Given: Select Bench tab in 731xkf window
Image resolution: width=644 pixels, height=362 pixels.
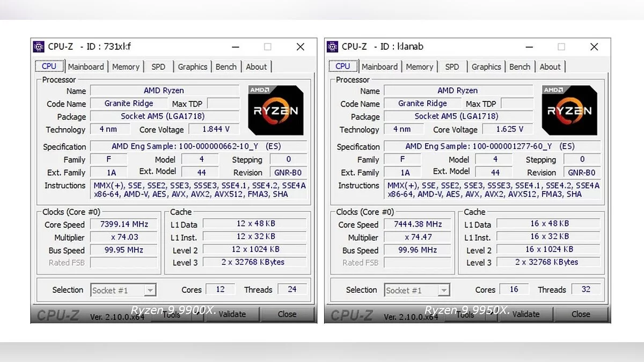Looking at the screenshot, I should tap(226, 67).
